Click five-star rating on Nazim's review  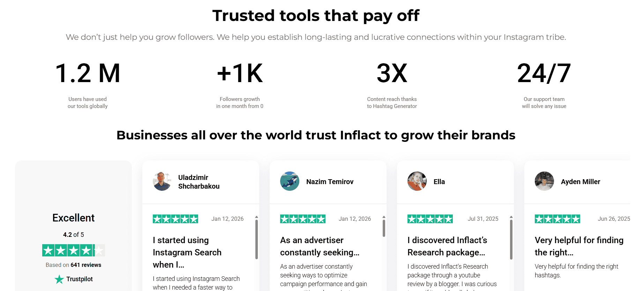pos(303,219)
